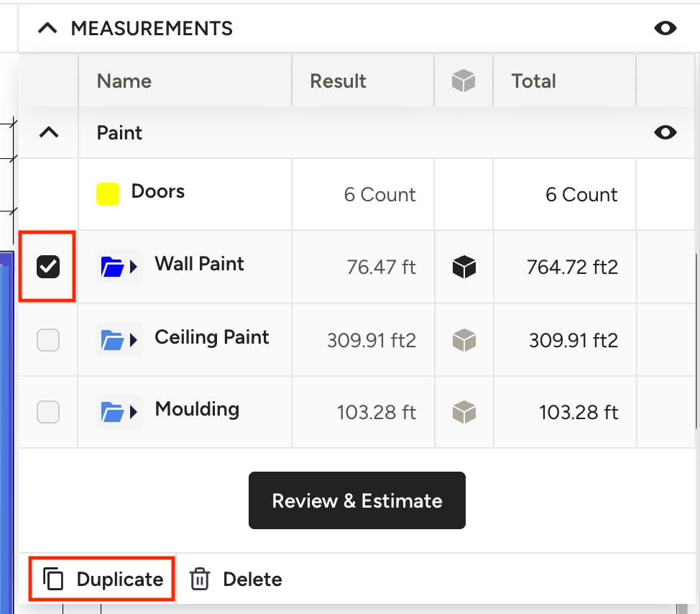Click the 3D cube icon for Ceiling Paint
This screenshot has height=614, width=700.
[464, 340]
